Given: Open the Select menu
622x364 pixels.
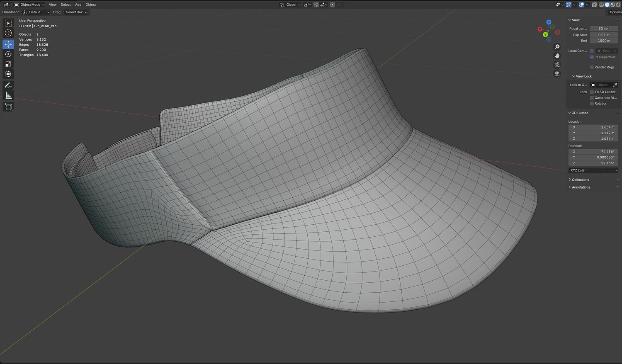Looking at the screenshot, I should point(66,5).
